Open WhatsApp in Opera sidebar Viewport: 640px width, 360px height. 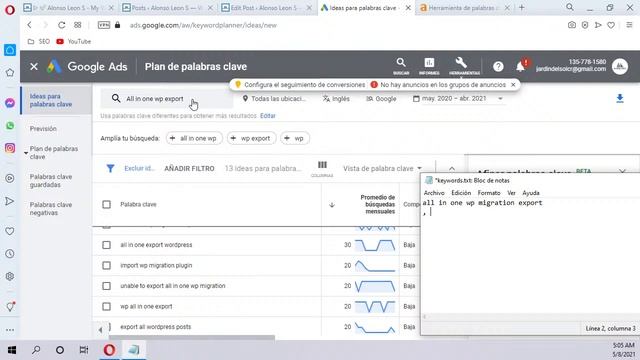pyautogui.click(x=10, y=126)
